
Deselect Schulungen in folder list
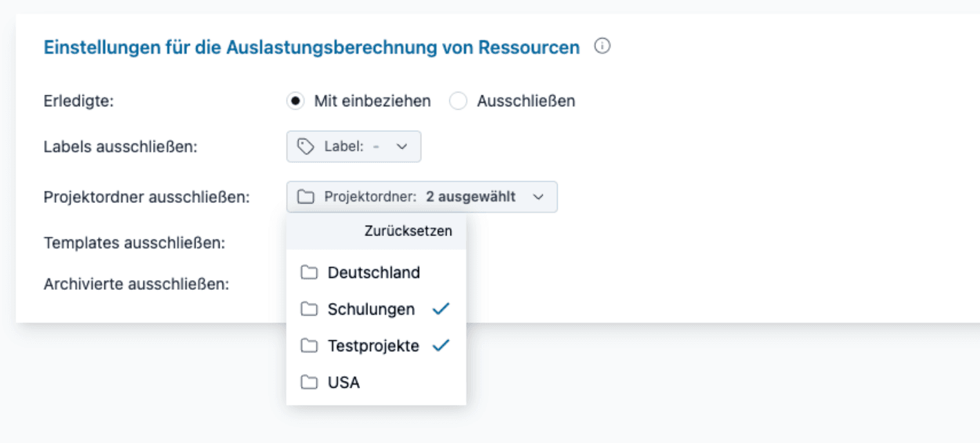(x=371, y=310)
